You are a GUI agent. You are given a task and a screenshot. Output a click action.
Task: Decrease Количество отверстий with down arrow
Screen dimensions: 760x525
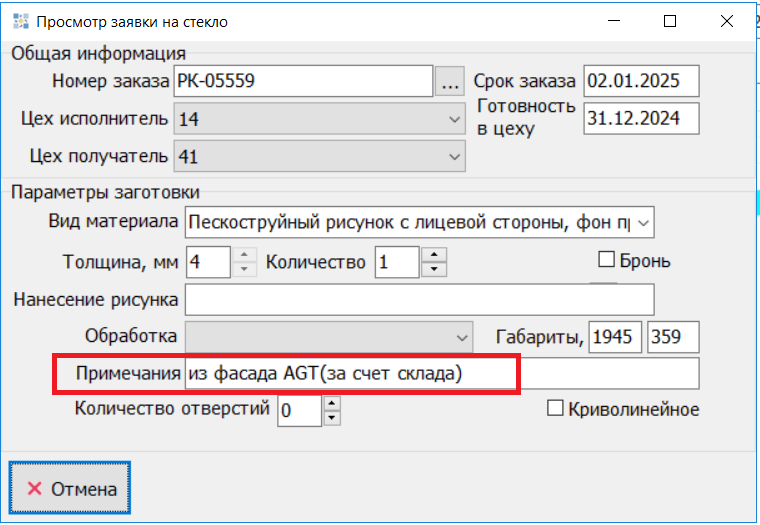(x=332, y=417)
